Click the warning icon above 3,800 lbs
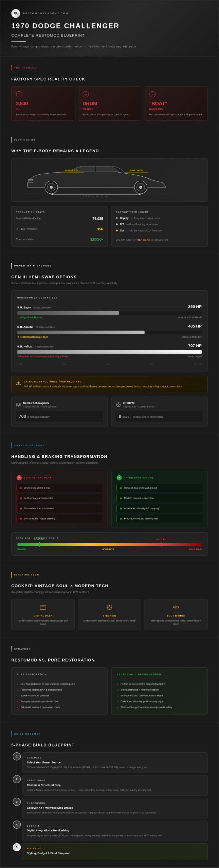Image resolution: width=219 pixels, height=868 pixels. click(x=19, y=94)
